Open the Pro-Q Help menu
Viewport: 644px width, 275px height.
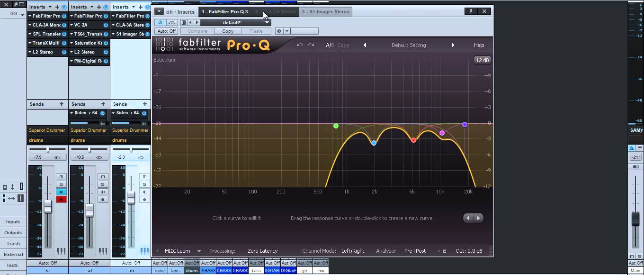coord(479,45)
